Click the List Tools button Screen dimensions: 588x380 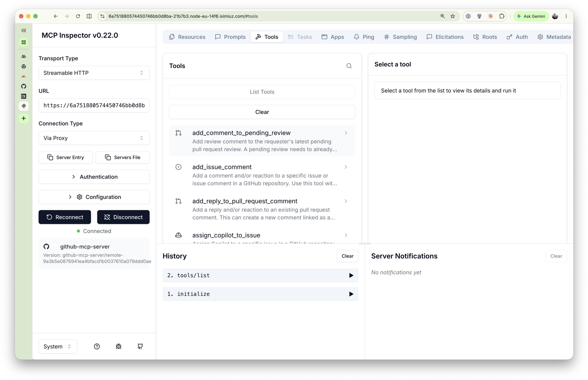click(262, 92)
